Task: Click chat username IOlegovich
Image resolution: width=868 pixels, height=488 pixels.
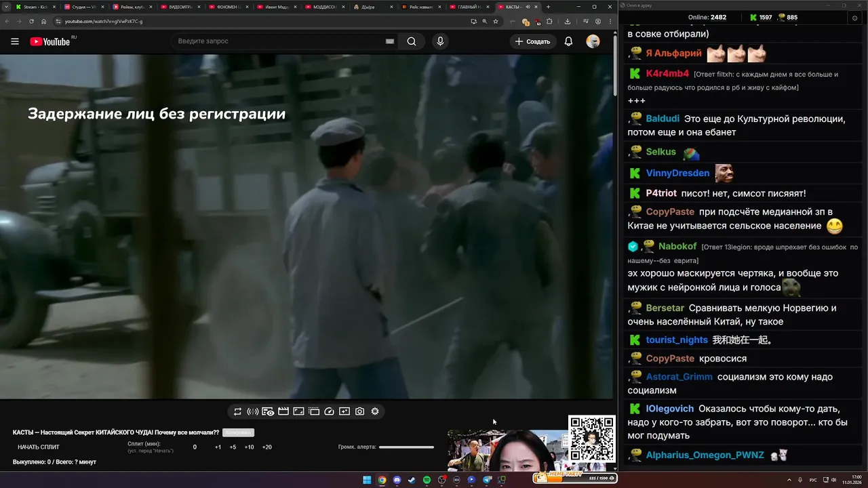Action: coord(669,409)
